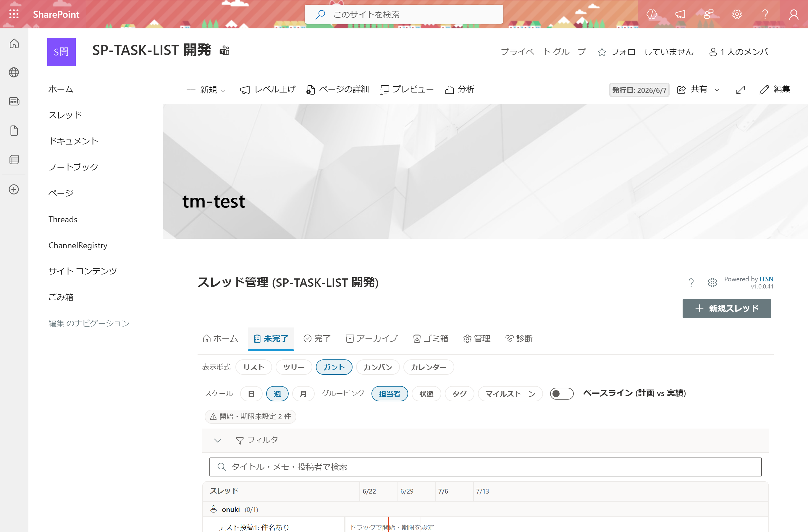Click the 編集 edit page button
This screenshot has width=808, height=532.
[x=775, y=90]
